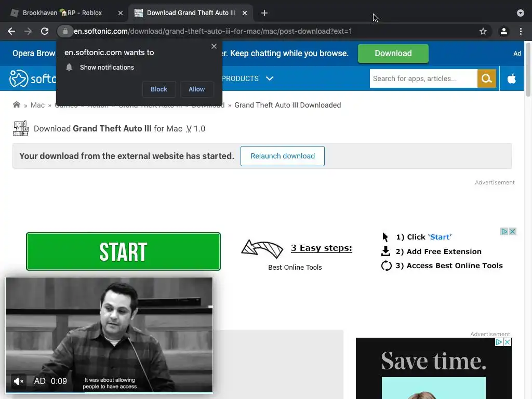The width and height of the screenshot is (532, 399).
Task: Click the lock icon in the address bar
Action: click(x=65, y=31)
